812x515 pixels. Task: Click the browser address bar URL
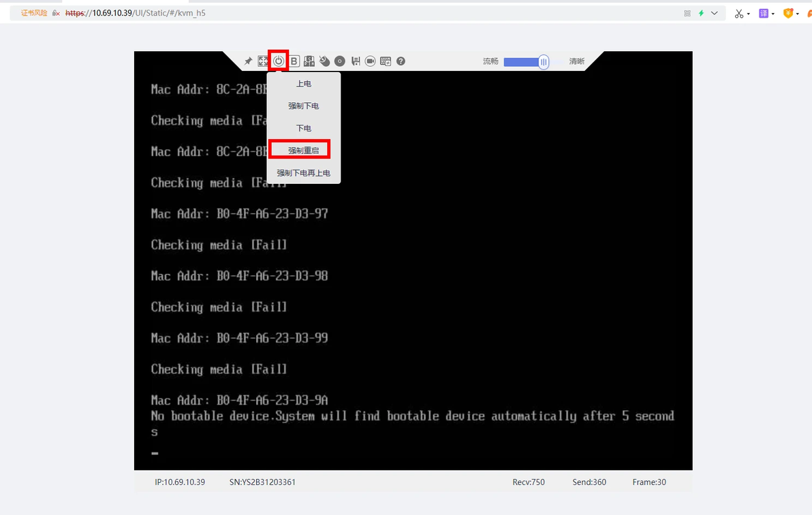point(136,13)
